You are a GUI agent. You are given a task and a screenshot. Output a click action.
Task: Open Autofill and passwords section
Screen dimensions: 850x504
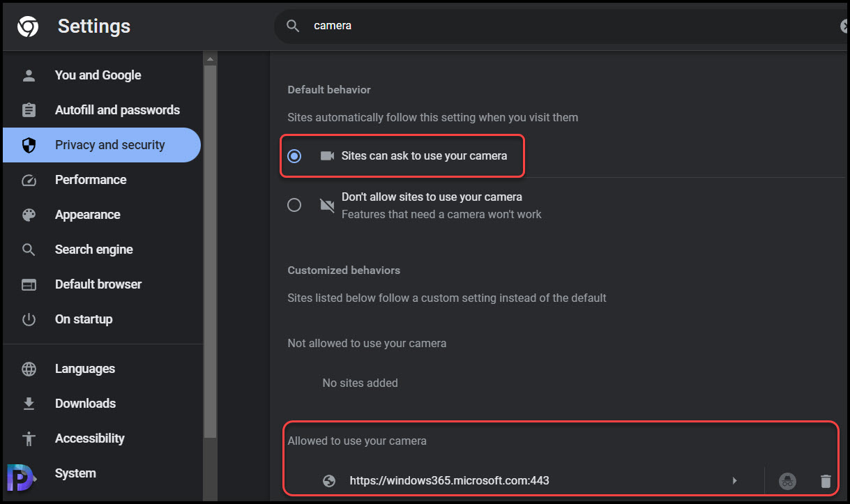point(102,110)
